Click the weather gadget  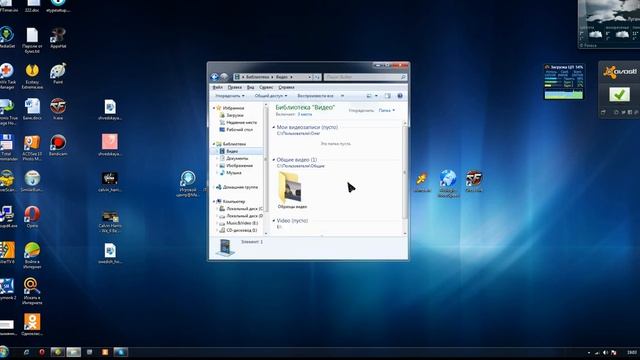coord(609,24)
